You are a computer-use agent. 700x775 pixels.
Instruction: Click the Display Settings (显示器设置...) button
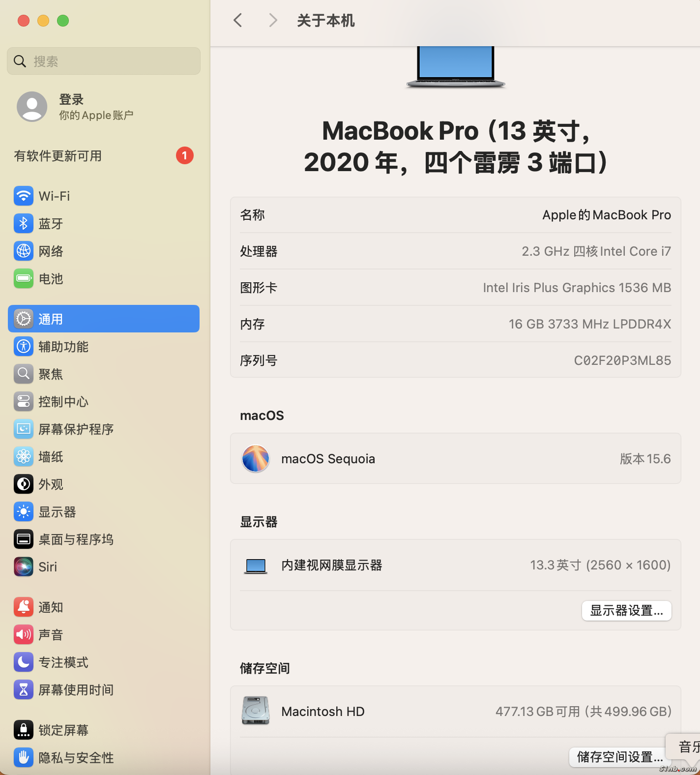click(626, 610)
